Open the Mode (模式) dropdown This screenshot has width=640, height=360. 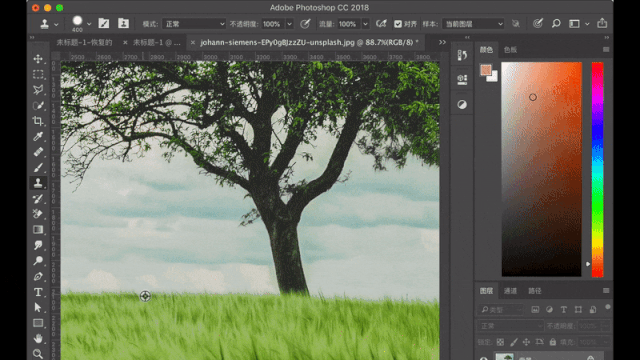tap(194, 24)
